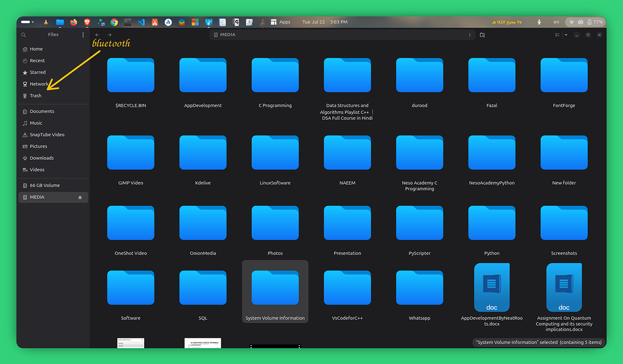Open the sidebar menu with three dots

click(x=83, y=35)
